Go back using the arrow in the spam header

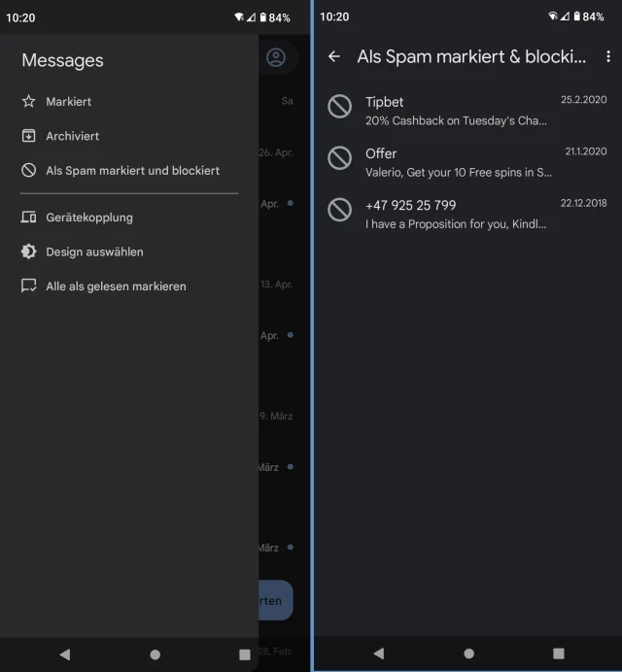click(x=334, y=56)
